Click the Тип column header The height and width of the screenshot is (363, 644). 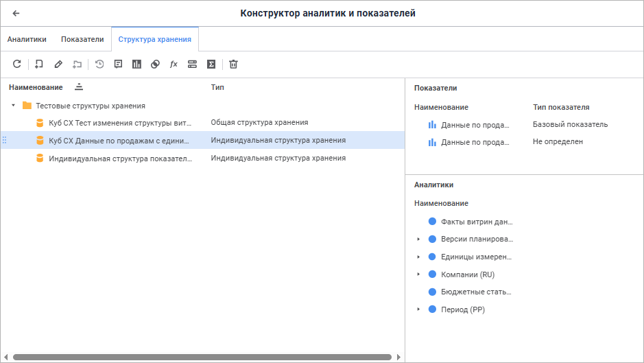click(x=217, y=87)
